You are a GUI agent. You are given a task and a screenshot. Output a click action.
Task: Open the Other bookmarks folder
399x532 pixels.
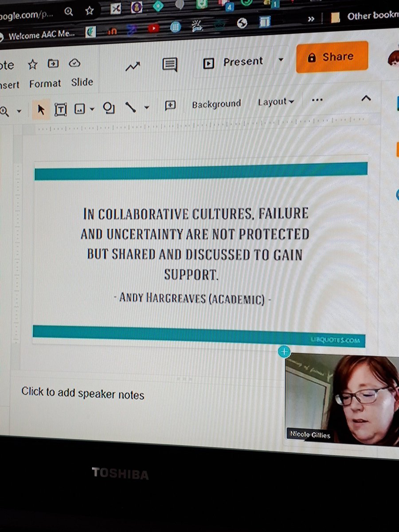coord(364,16)
